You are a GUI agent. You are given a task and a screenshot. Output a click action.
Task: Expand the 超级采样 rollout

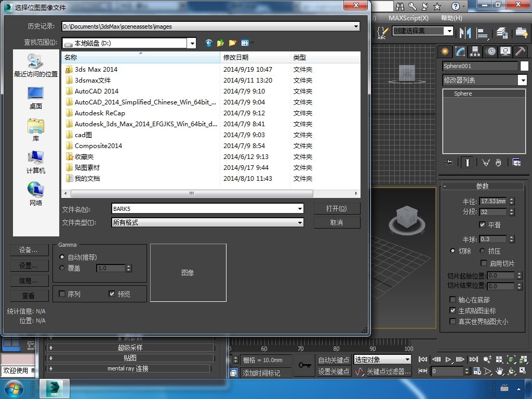(x=130, y=348)
